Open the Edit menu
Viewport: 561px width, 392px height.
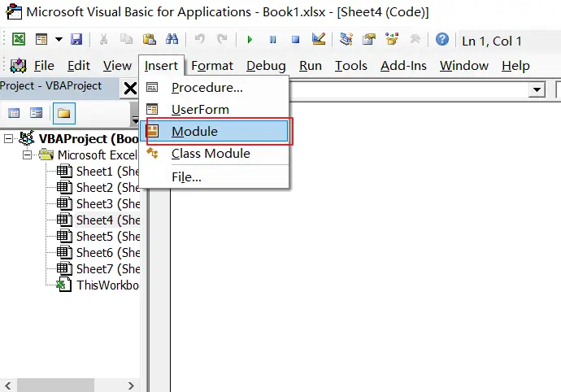[79, 66]
